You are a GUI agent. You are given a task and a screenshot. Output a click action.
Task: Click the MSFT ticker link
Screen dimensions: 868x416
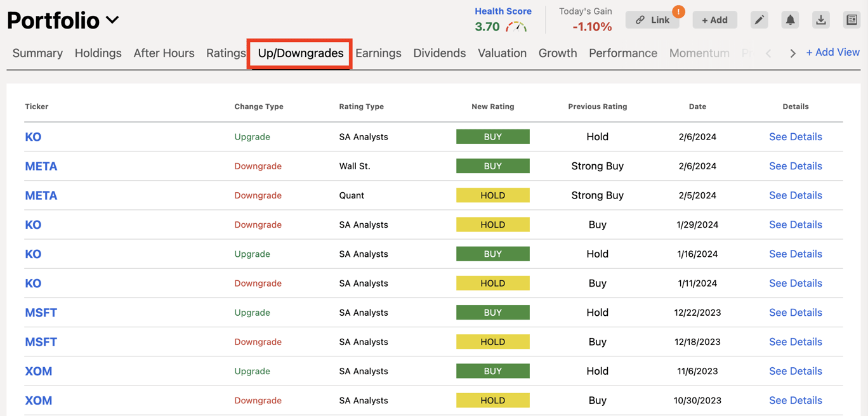(41, 312)
